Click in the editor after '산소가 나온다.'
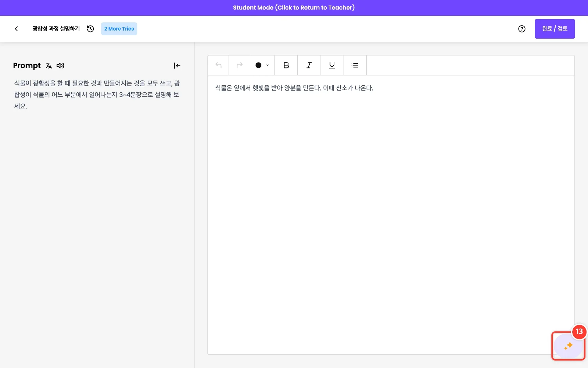588x368 pixels. click(374, 88)
